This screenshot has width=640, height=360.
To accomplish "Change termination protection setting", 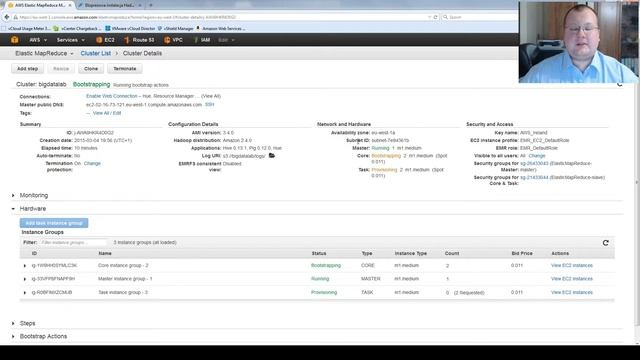I will pos(92,163).
